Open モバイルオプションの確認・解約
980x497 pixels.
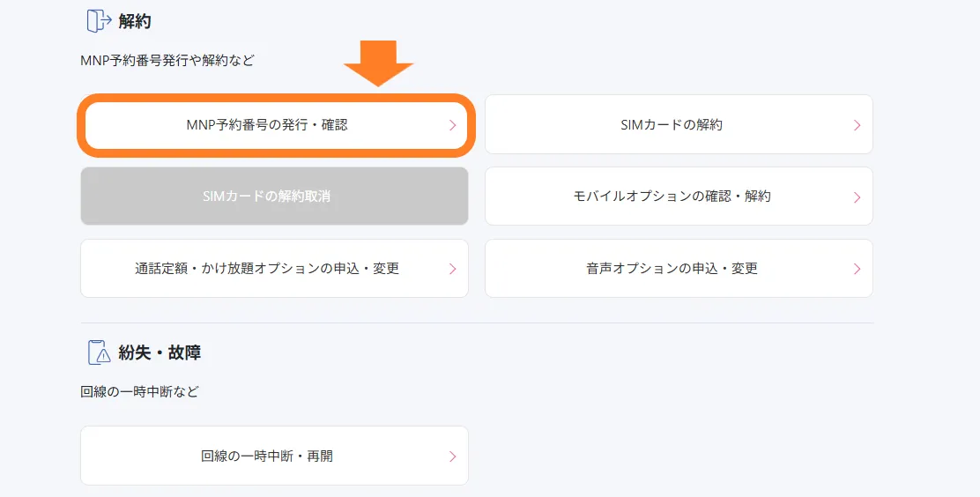click(671, 197)
